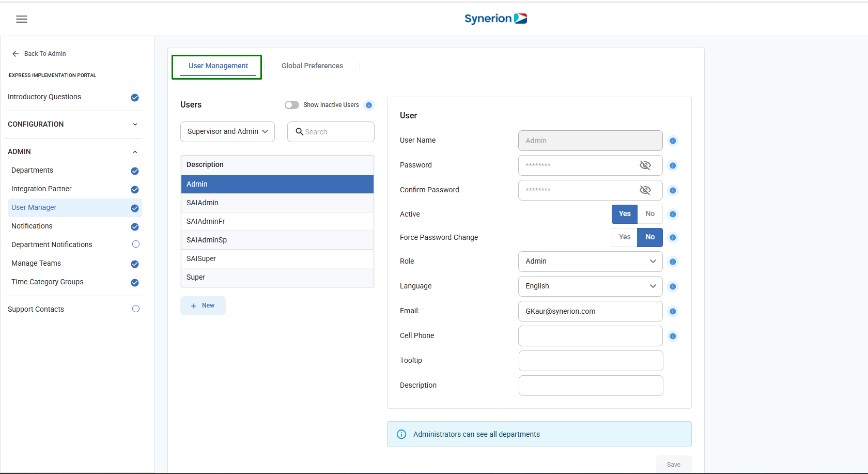Open Integration Partner in sidebar
This screenshot has width=868, height=474.
[41, 189]
